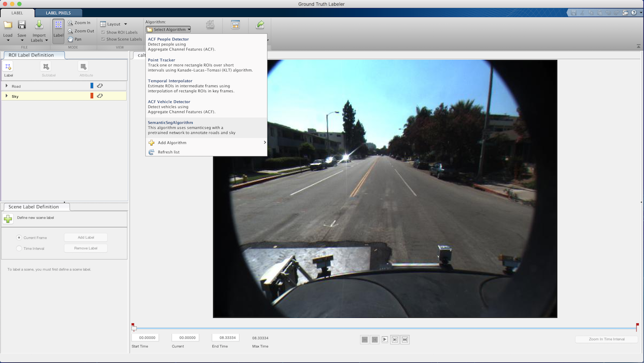Click the Load folder icon
This screenshot has width=644, height=363.
click(8, 25)
